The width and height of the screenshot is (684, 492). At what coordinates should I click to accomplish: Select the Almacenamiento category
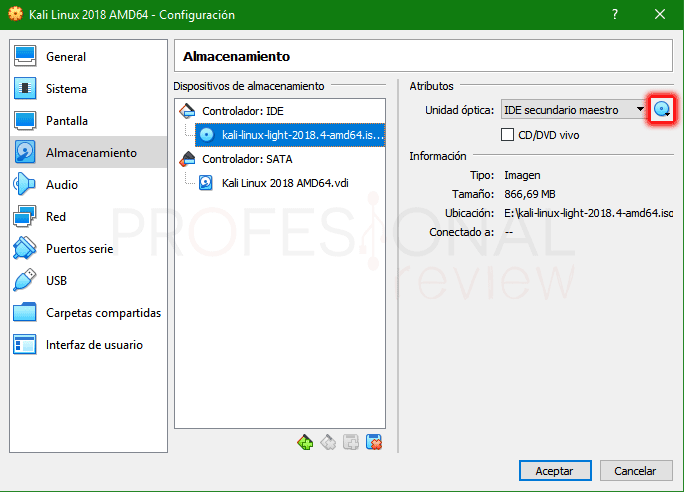pos(88,153)
